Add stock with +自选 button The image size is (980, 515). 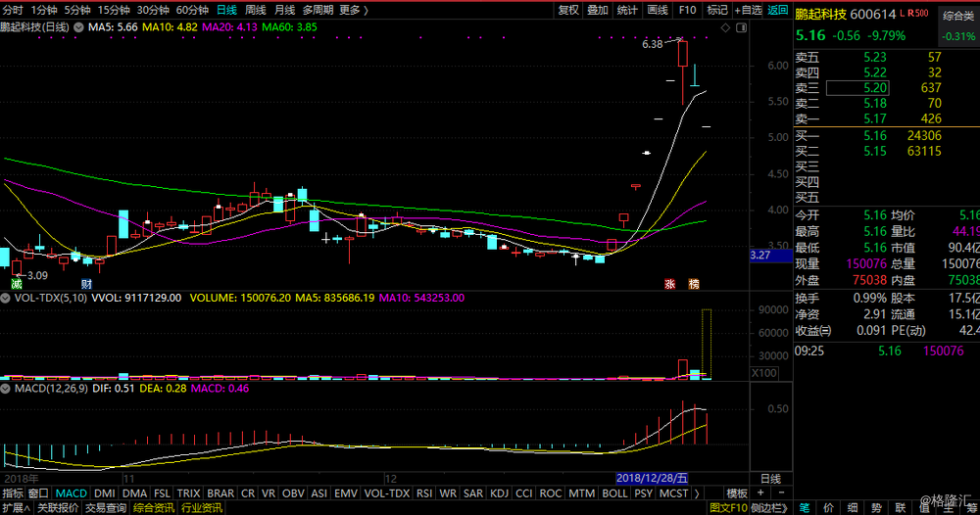(x=748, y=10)
